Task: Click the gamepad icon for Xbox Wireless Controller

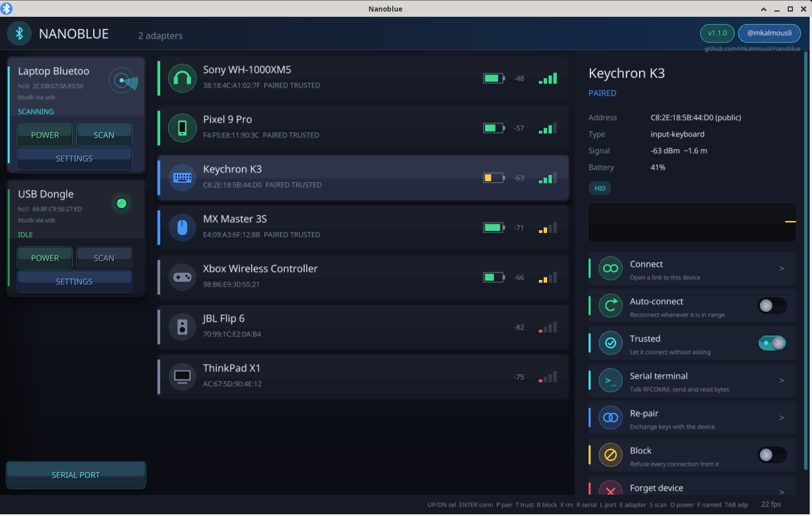Action: pyautogui.click(x=182, y=277)
